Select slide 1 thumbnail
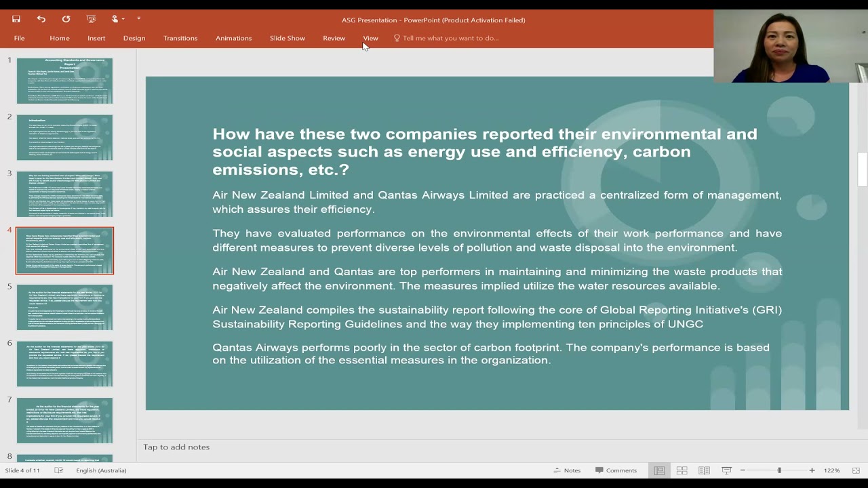868x488 pixels. pyautogui.click(x=65, y=81)
